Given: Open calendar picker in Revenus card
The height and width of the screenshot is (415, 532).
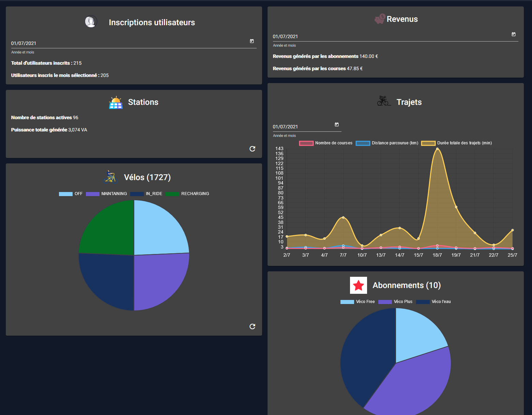Looking at the screenshot, I should coord(514,34).
